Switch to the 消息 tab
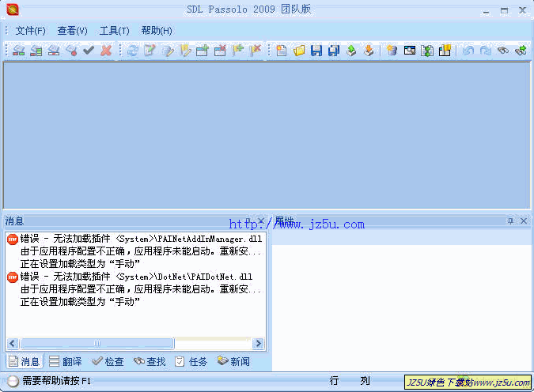The width and height of the screenshot is (534, 392). point(24,361)
